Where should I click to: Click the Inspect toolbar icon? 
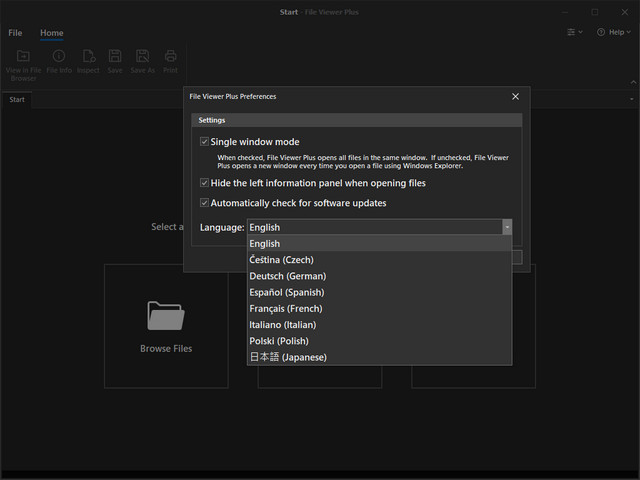pyautogui.click(x=89, y=56)
